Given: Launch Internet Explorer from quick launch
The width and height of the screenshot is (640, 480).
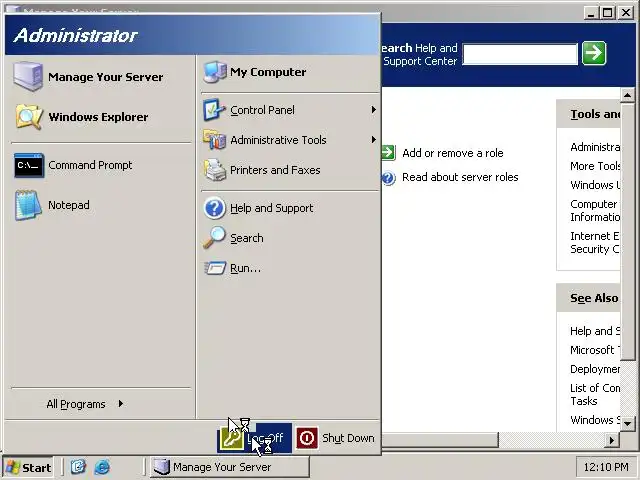Looking at the screenshot, I should point(102,467).
